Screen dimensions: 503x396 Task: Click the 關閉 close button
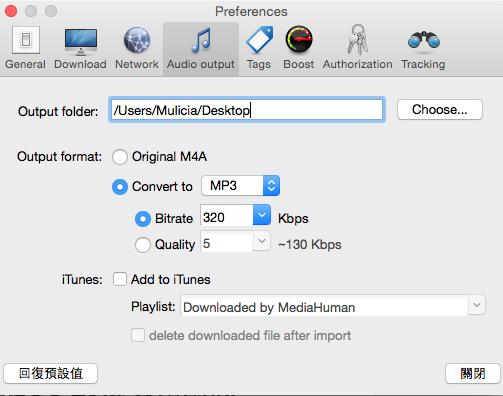(473, 373)
